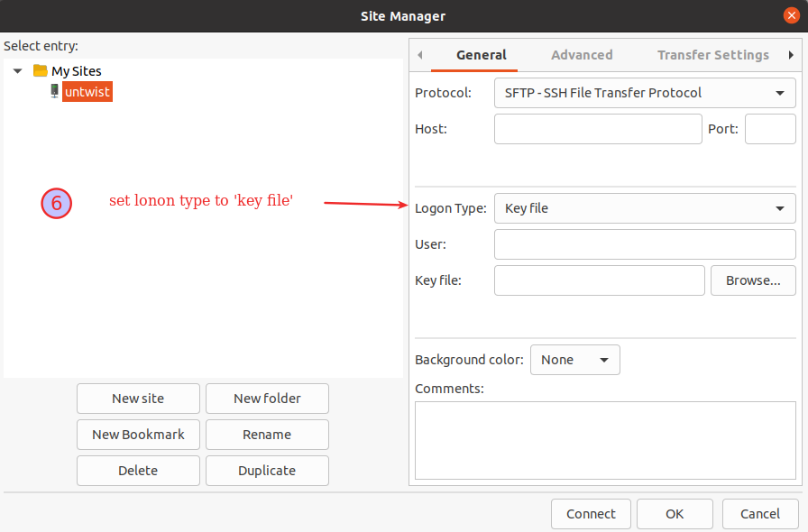
Task: Click the Connect button
Action: click(591, 514)
